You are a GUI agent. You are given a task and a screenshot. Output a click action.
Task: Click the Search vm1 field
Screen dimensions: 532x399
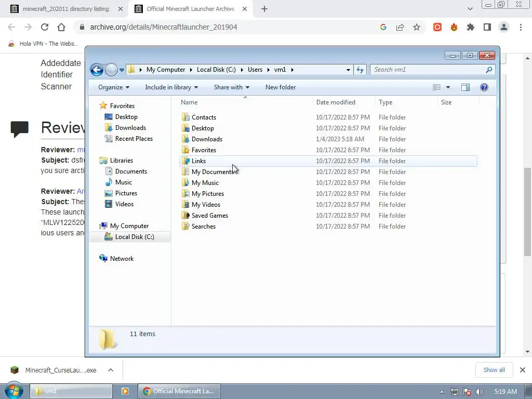pyautogui.click(x=432, y=70)
